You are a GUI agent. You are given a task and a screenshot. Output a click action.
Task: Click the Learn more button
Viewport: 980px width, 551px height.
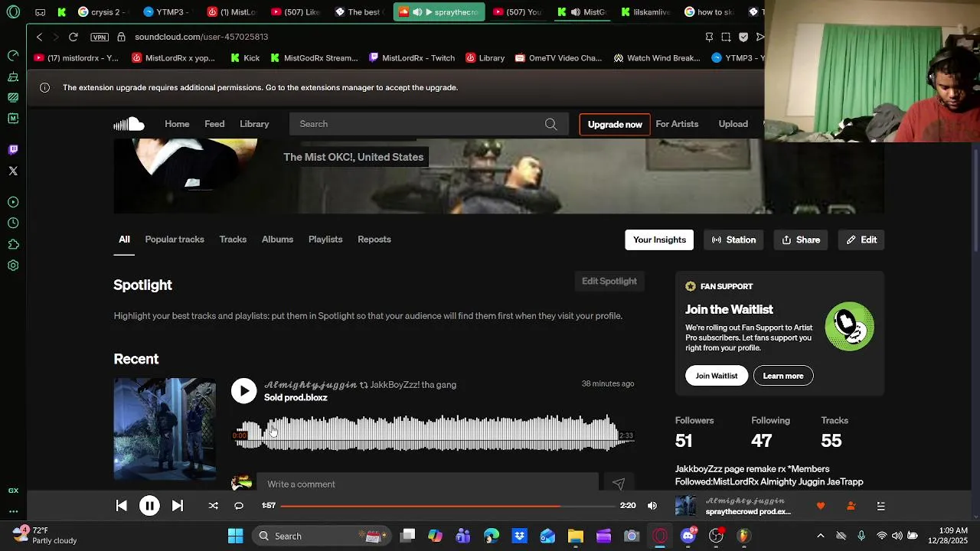(782, 376)
